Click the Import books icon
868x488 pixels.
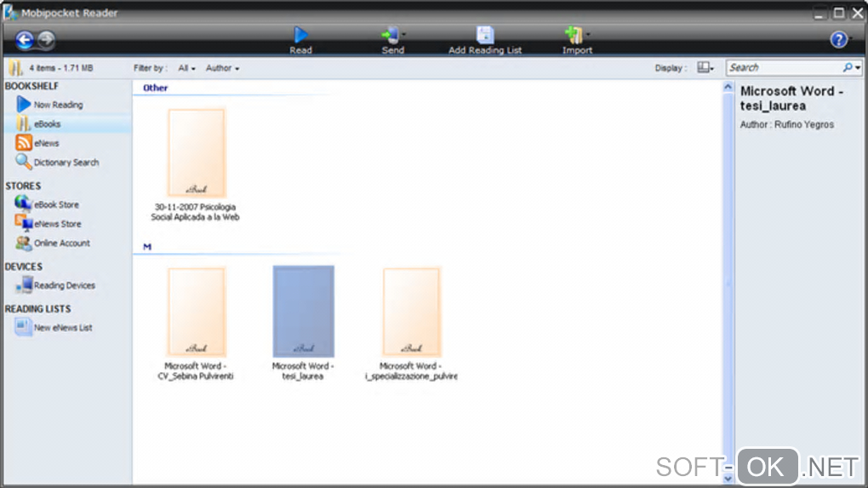[x=574, y=35]
